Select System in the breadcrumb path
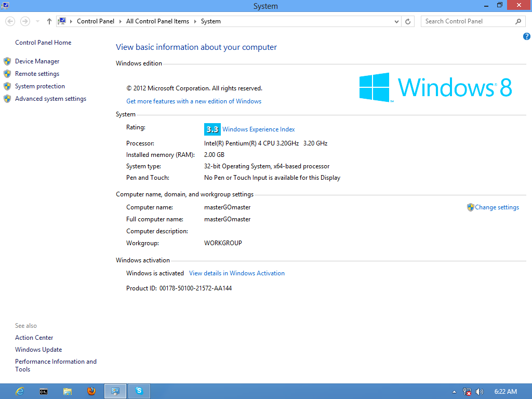Screen dimensions: 532x399 coord(211,21)
